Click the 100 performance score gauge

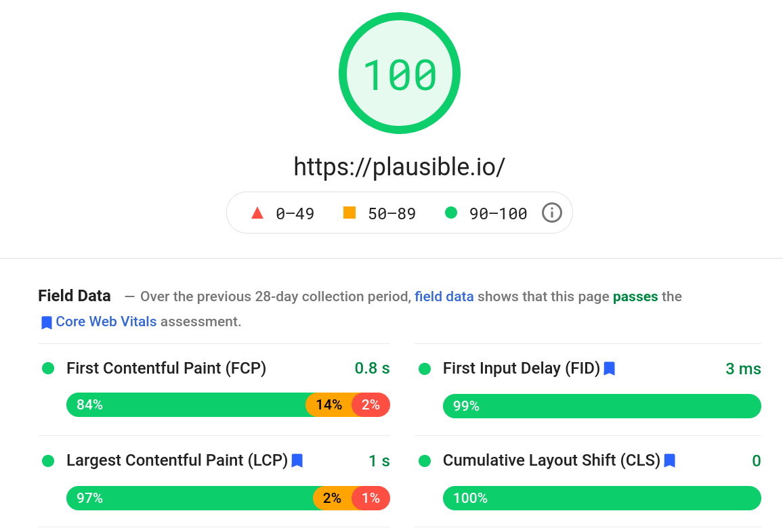pos(399,72)
